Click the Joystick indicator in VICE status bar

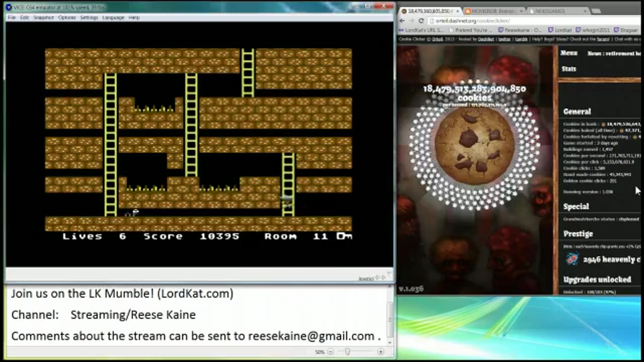tap(371, 278)
